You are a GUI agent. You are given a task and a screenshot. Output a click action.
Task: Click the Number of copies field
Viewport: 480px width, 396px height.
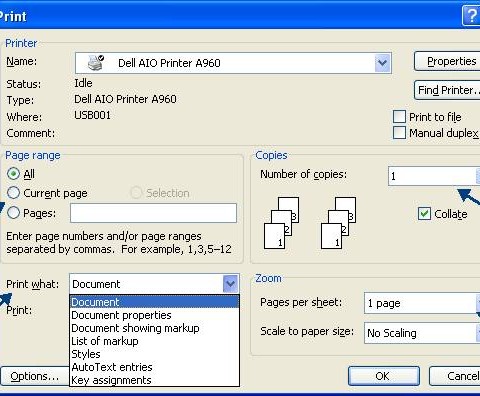click(434, 176)
